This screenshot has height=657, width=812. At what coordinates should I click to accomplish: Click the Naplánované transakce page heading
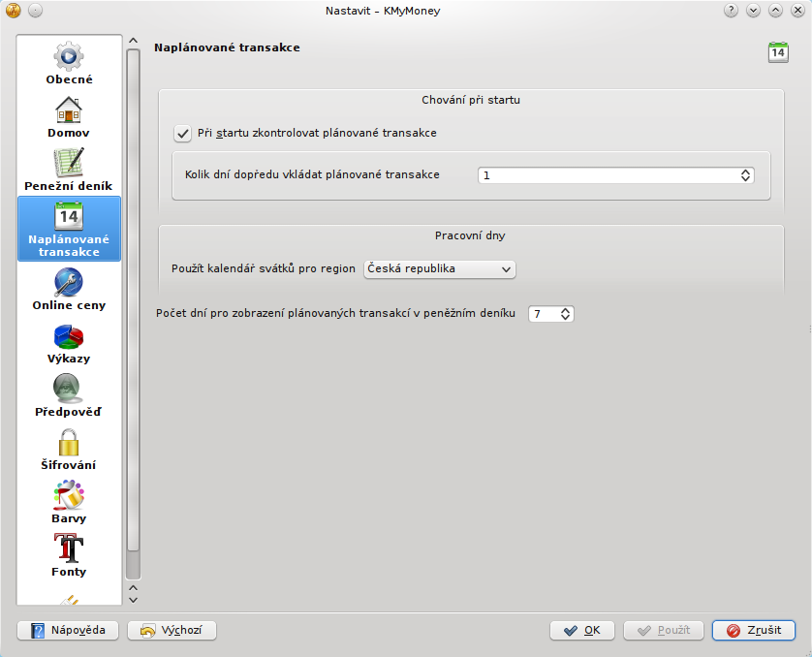[x=227, y=47]
